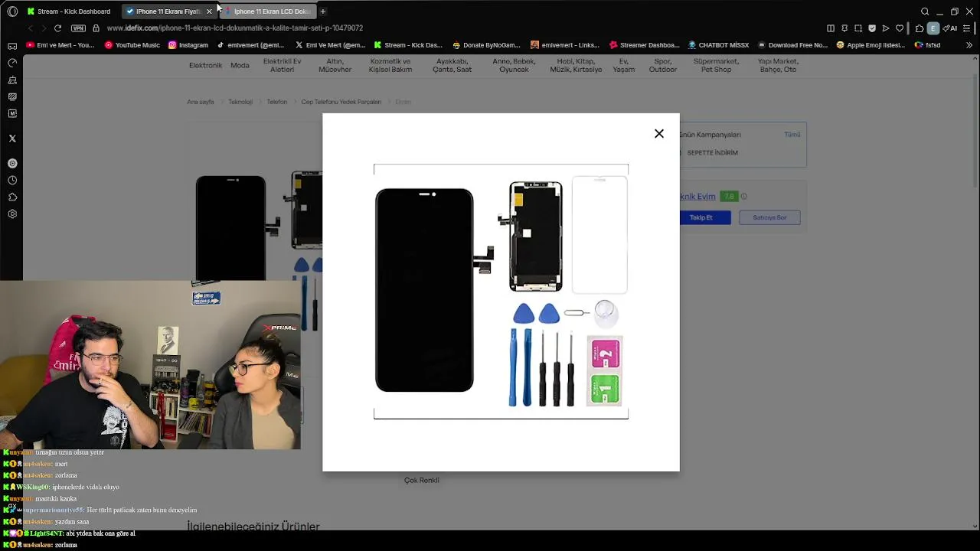Viewport: 980px width, 551px height.
Task: Open Moda category menu
Action: [240, 65]
